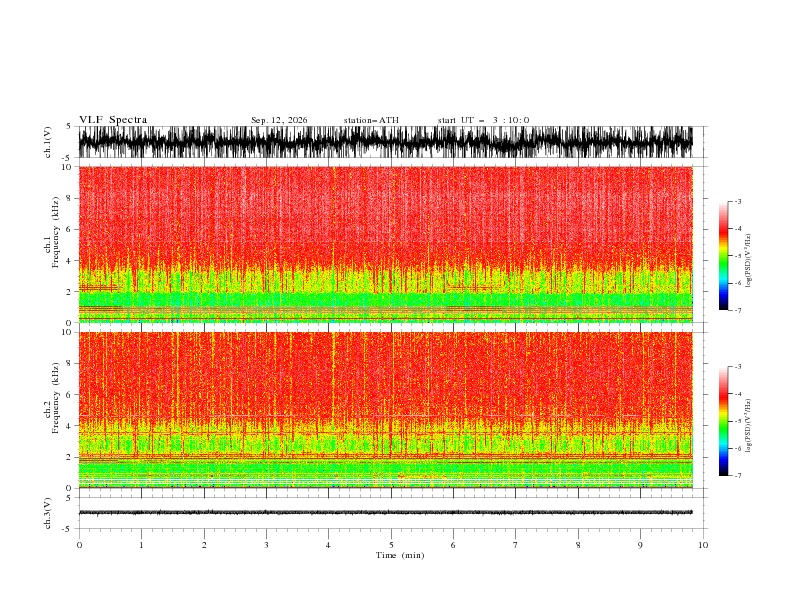Image resolution: width=792 pixels, height=612 pixels.
Task: Click the vertical yellow streak near minute 4 in ch.2
Action: [333, 376]
